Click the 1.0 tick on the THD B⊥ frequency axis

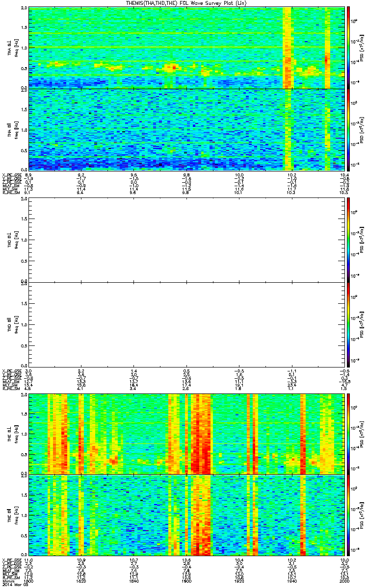point(24,240)
